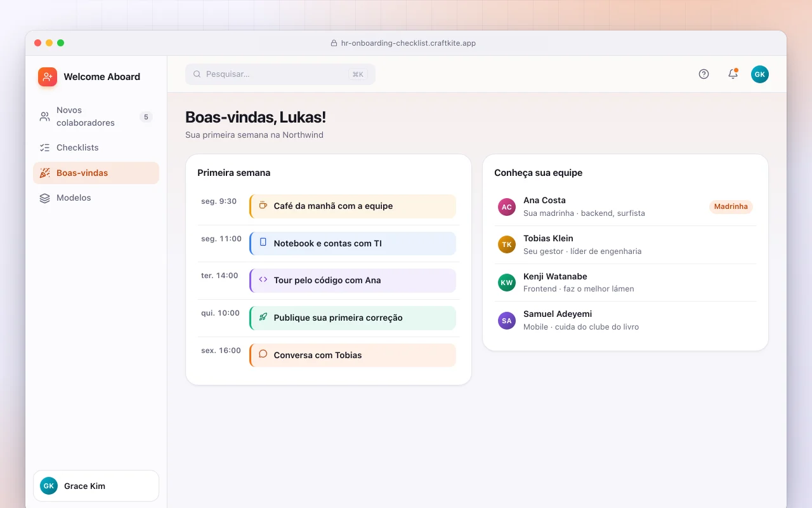Click Samuel Adeyemi's SA avatar
The width and height of the screenshot is (812, 508).
point(507,321)
